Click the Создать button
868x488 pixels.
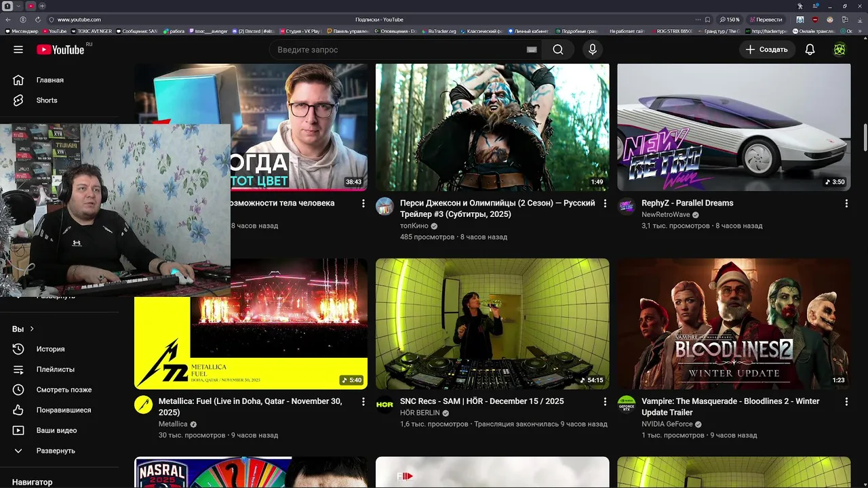pyautogui.click(x=767, y=49)
